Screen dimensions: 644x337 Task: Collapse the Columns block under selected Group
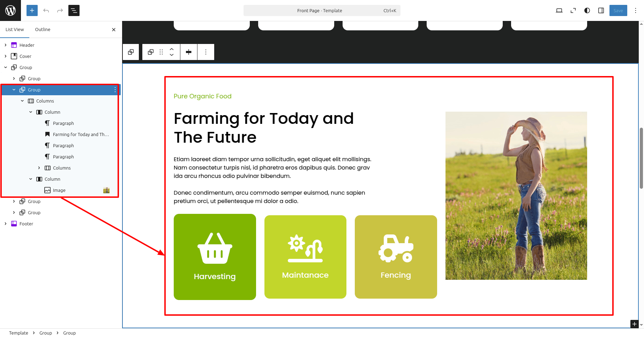tap(22, 101)
